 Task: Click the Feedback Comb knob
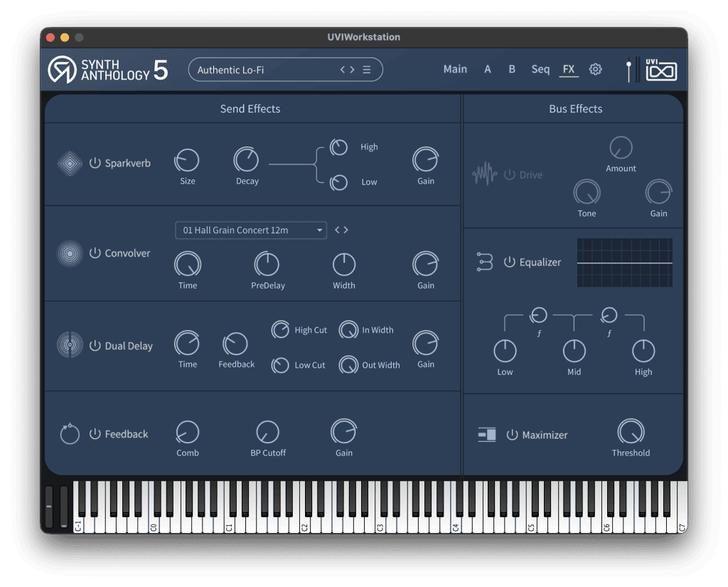(188, 432)
